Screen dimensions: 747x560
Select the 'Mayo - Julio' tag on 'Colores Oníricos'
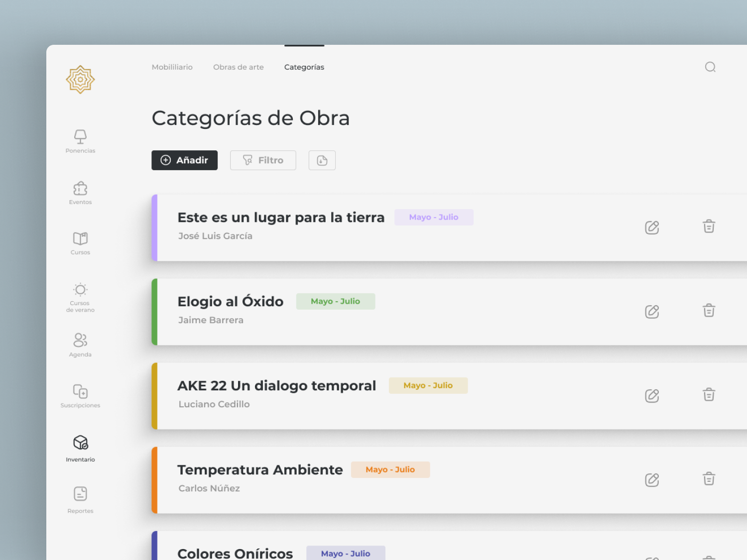(345, 553)
